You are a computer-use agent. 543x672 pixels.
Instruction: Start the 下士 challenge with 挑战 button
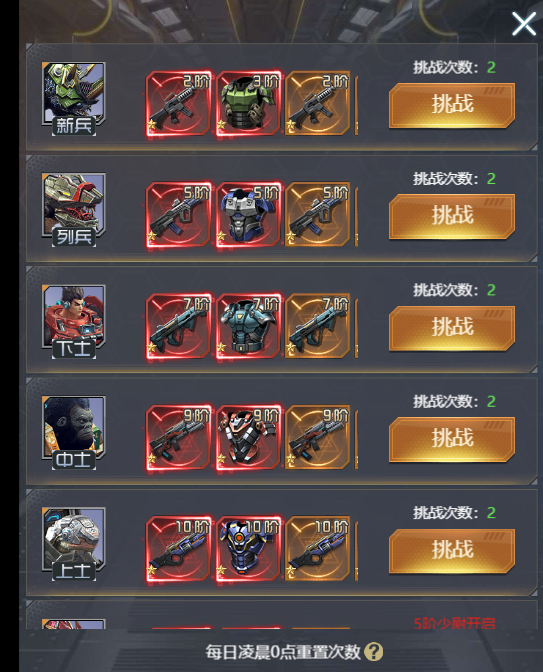pos(452,328)
